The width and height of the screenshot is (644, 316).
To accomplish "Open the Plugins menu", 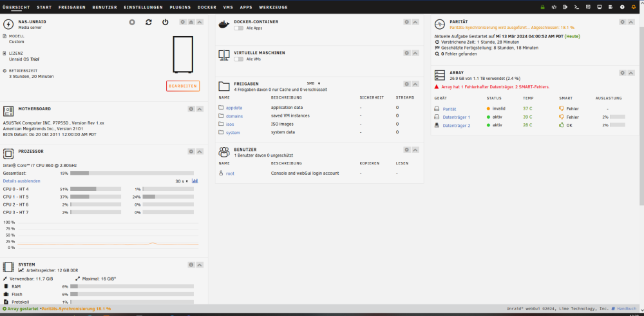I will [x=180, y=7].
